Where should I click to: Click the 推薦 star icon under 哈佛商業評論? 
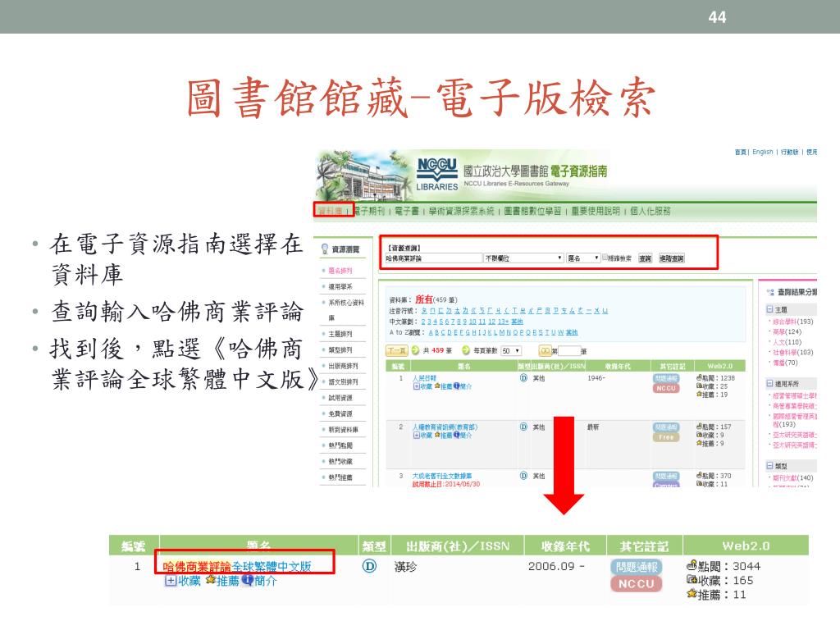coord(211,580)
